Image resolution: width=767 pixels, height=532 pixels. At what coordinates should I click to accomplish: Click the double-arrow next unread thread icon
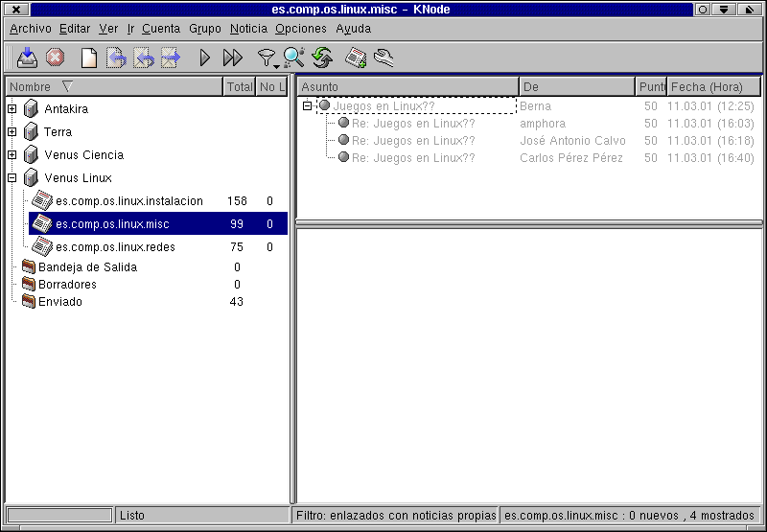[232, 58]
